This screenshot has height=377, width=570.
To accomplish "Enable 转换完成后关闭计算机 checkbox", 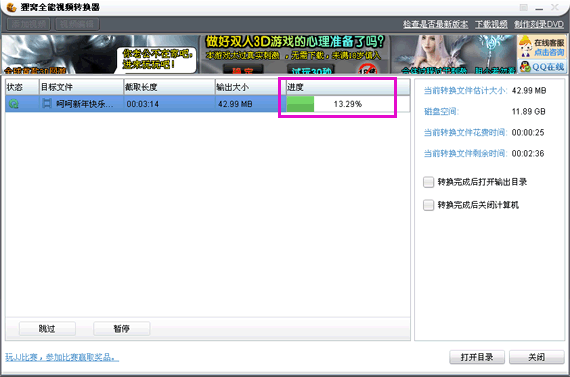I will tap(429, 205).
